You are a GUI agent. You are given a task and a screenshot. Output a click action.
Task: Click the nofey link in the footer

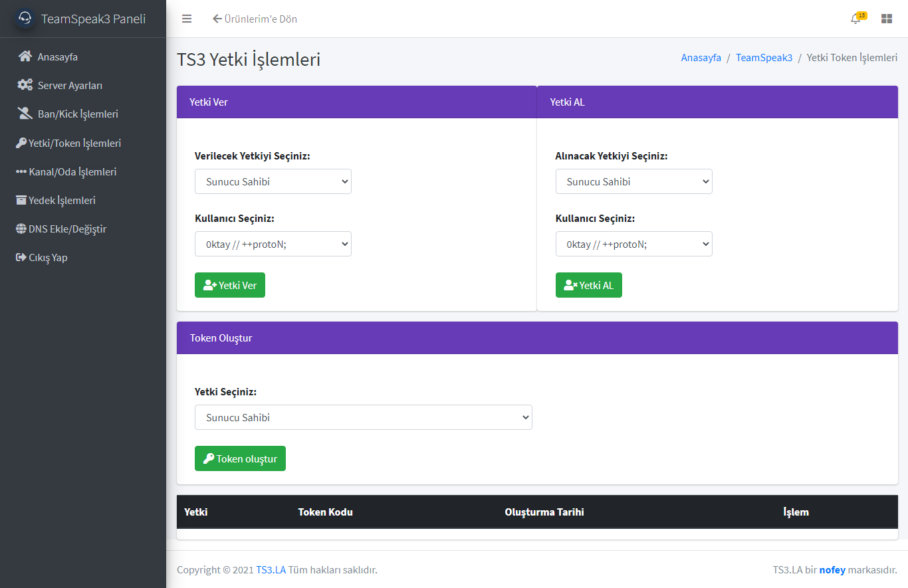[832, 569]
